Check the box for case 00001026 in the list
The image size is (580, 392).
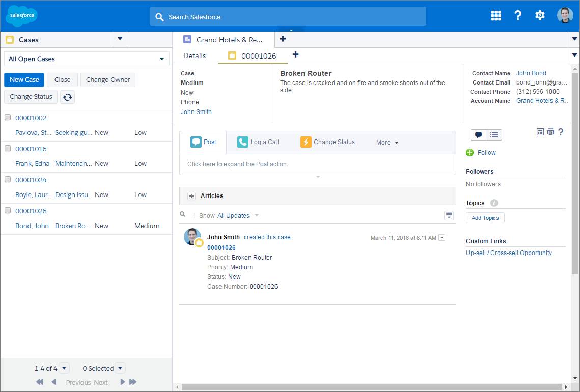pos(8,210)
